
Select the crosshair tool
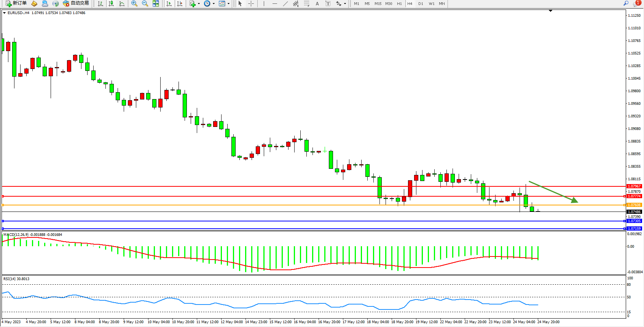pos(251,3)
